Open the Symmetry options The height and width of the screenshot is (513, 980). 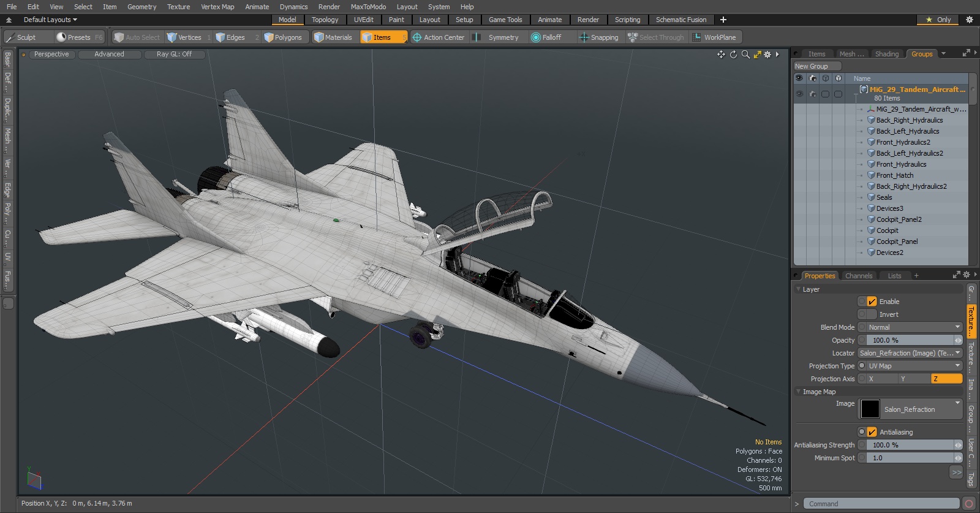pos(497,37)
